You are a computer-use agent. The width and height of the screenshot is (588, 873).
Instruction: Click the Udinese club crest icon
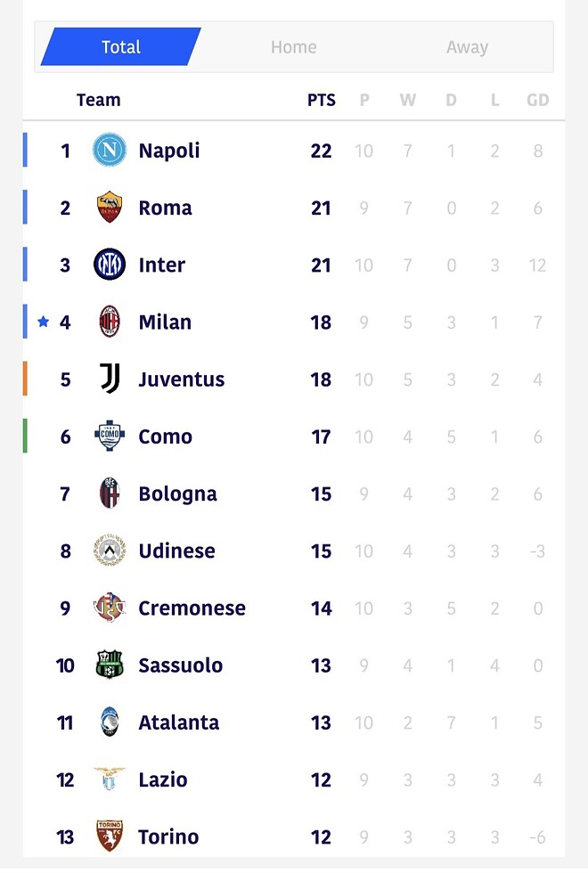coord(110,551)
